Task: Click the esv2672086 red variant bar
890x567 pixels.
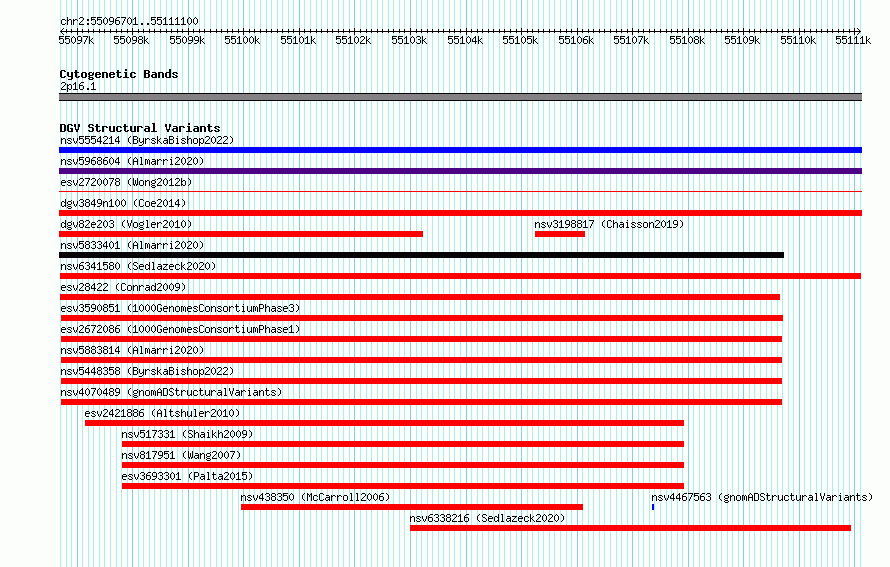Action: click(x=421, y=339)
